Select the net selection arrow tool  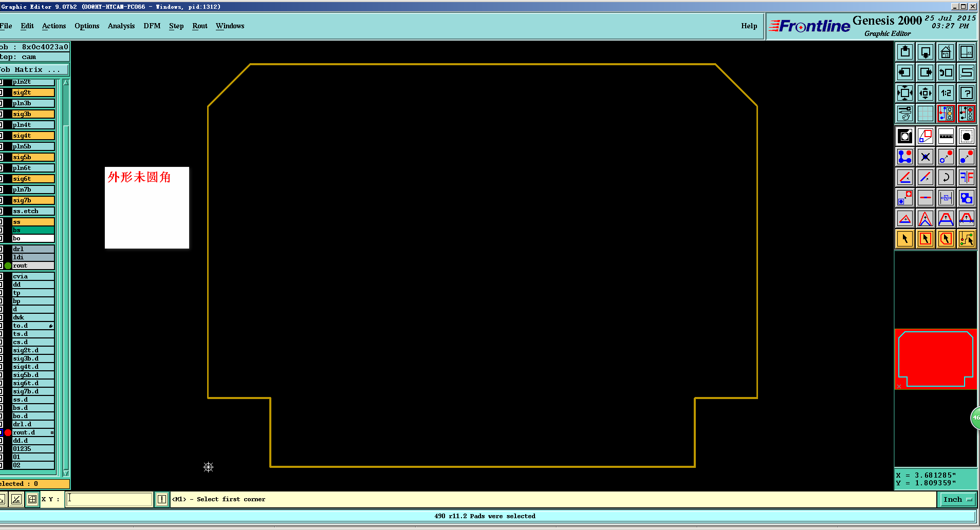coord(967,239)
